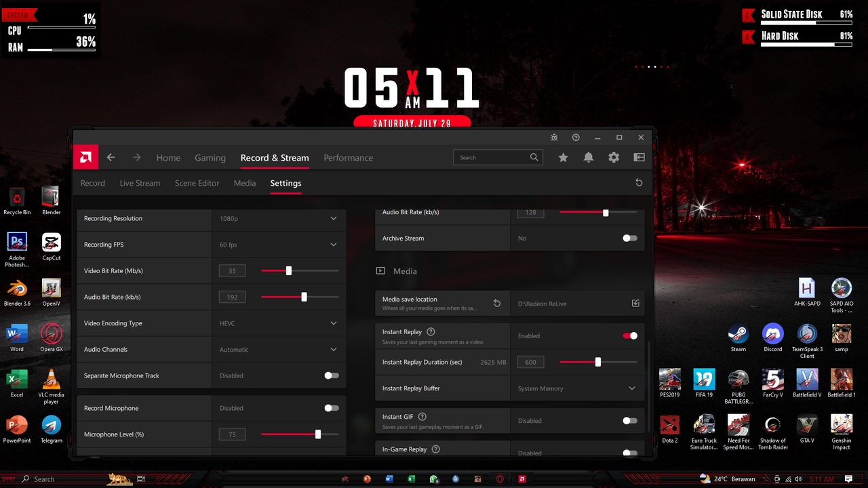Enable the Instant GIF toggle
868x488 pixels.
[630, 420]
